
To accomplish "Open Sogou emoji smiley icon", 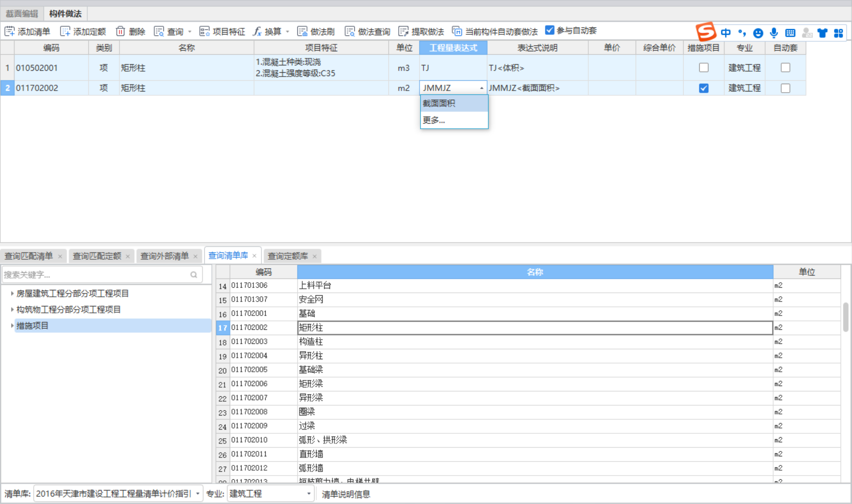I will click(758, 33).
